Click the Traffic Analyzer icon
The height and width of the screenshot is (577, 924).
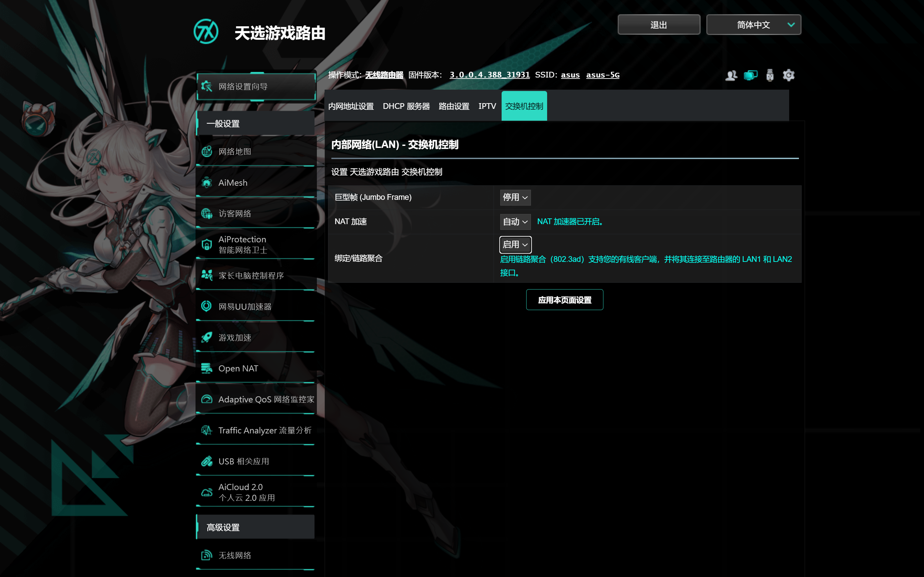click(x=207, y=430)
